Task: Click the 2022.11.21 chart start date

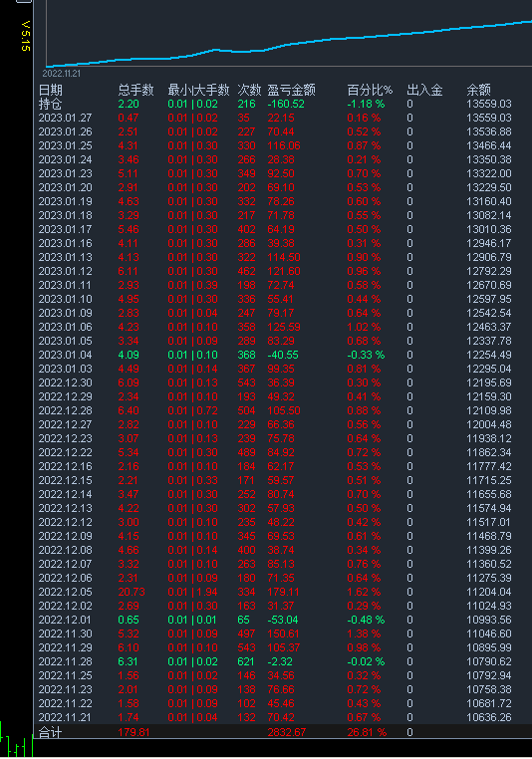Action: 62,74
